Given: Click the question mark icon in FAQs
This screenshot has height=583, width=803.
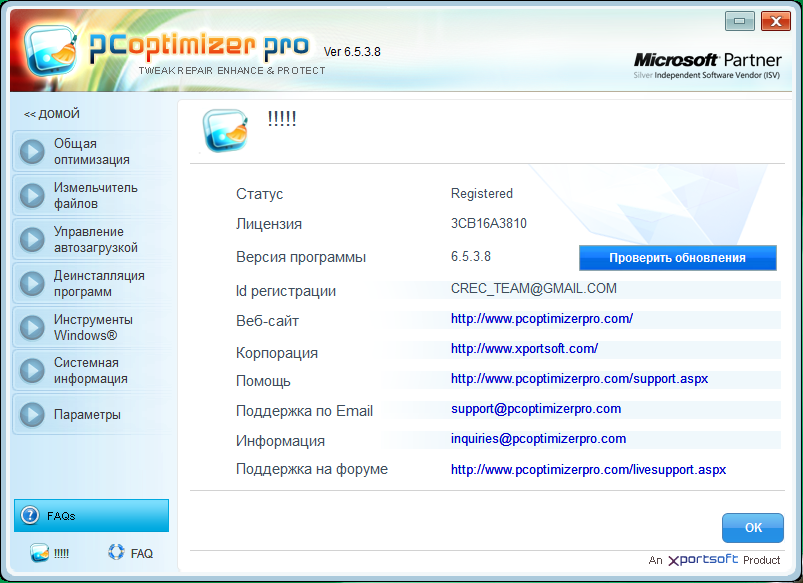Looking at the screenshot, I should (x=30, y=516).
